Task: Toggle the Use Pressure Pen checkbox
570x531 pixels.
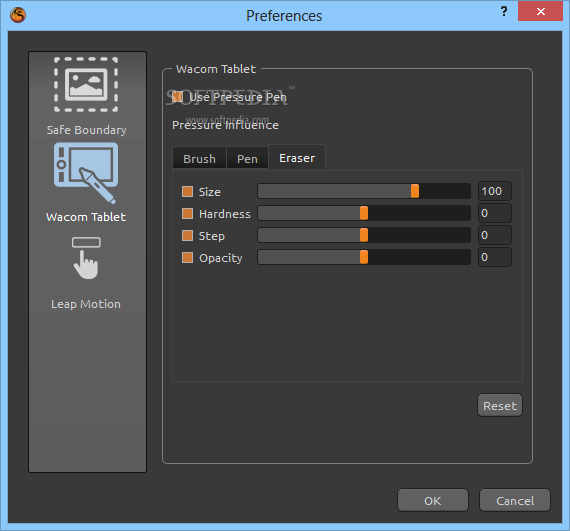Action: pos(177,97)
